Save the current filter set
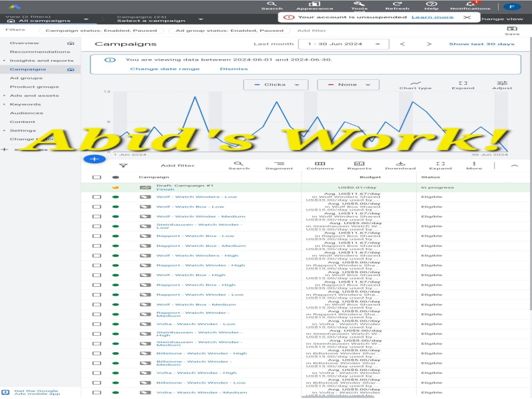This screenshot has width=532, height=399. coord(512,30)
